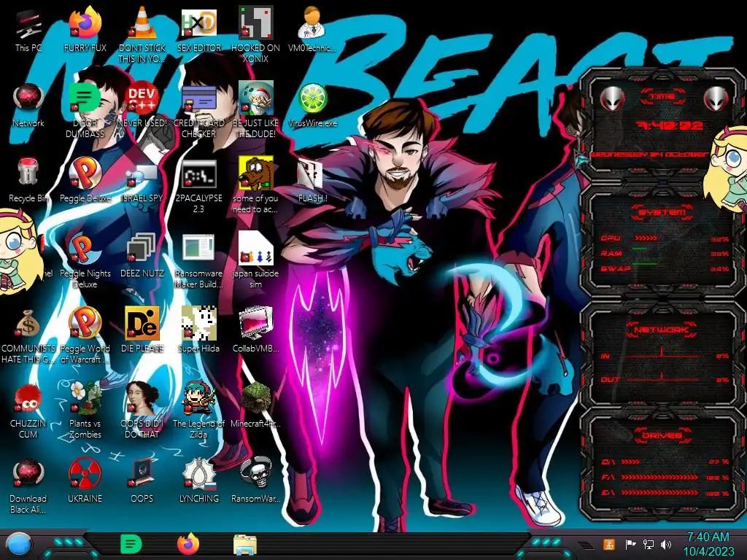Open green chat app pinned to taskbar
The width and height of the screenshot is (747, 560).
[x=131, y=544]
